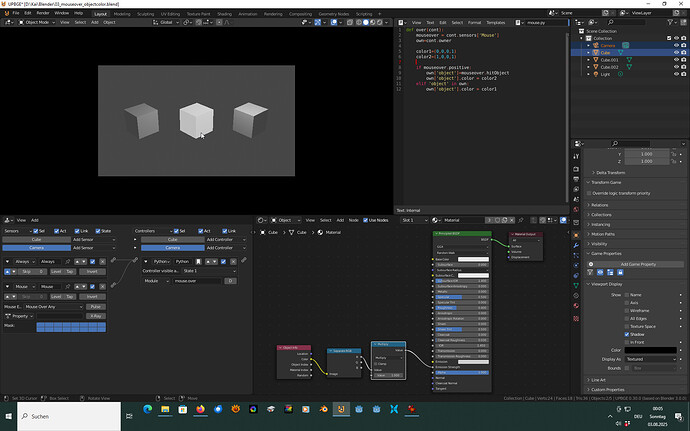This screenshot has width=690, height=431.
Task: Open the Object properties tab icon
Action: pyautogui.click(x=576, y=236)
